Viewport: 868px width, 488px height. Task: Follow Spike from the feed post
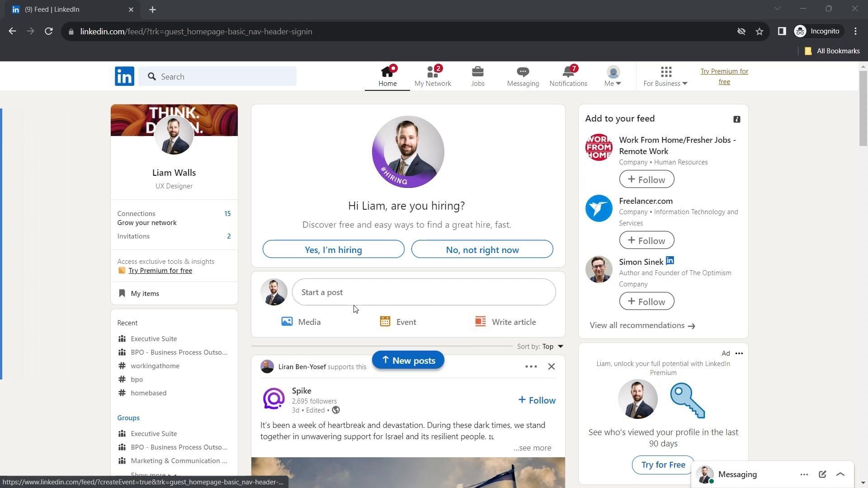click(537, 400)
